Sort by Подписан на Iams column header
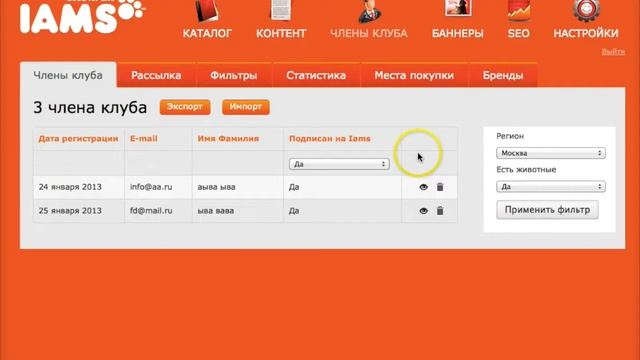This screenshot has width=640, height=360. click(x=330, y=139)
